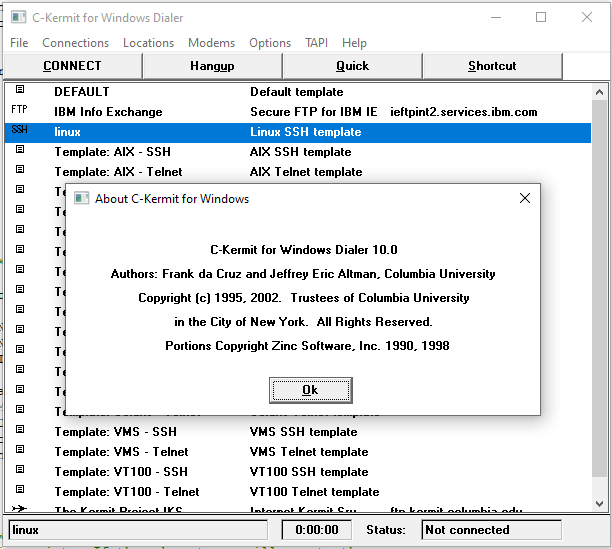
Task: Click the template icon beside DEFAULT entry
Action: (x=20, y=89)
